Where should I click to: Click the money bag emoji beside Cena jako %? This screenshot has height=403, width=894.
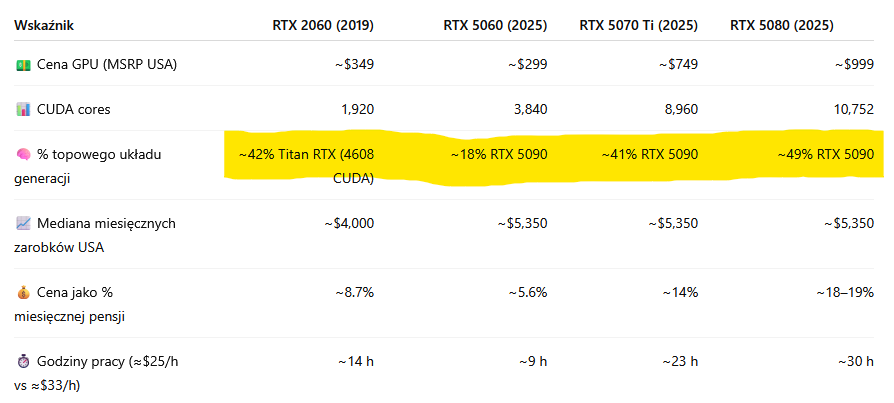23,293
